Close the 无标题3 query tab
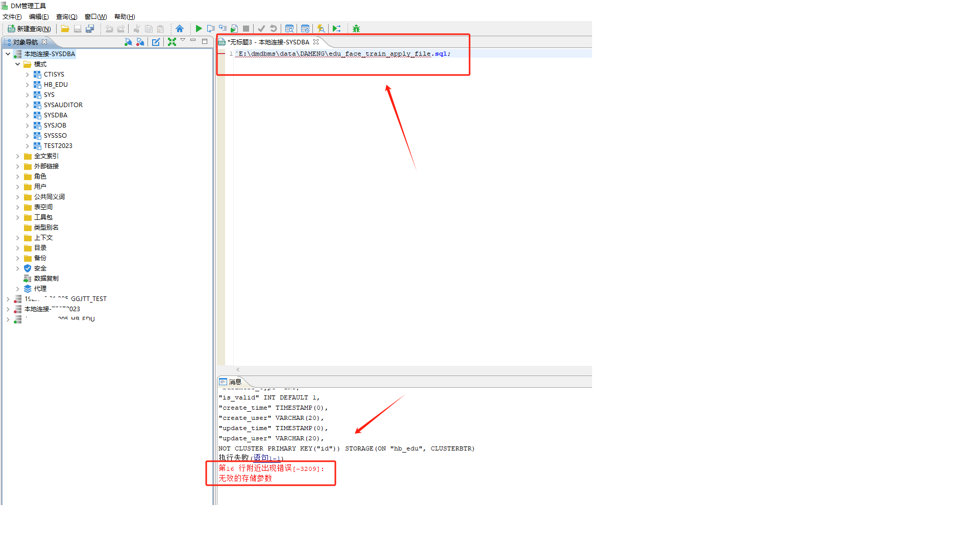 [316, 42]
